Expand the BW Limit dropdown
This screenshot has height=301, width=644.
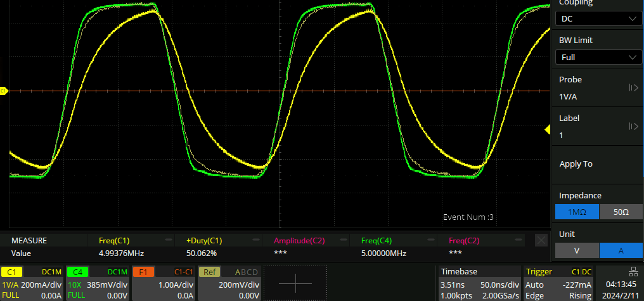598,58
